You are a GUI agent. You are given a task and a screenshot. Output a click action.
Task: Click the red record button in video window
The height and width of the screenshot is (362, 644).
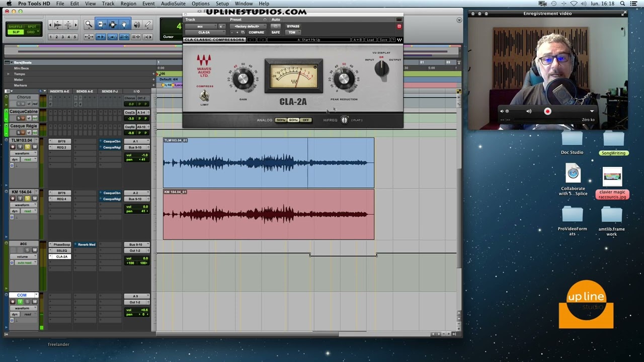[x=547, y=111]
